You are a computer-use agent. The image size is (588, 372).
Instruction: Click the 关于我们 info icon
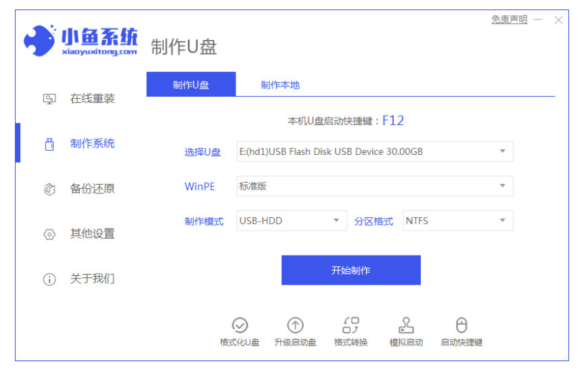click(49, 279)
